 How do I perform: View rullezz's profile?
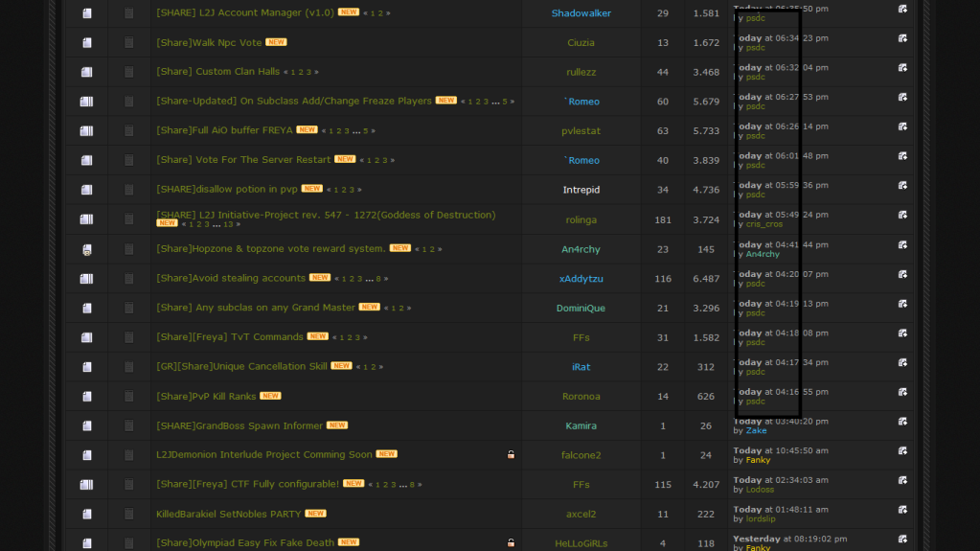[581, 72]
